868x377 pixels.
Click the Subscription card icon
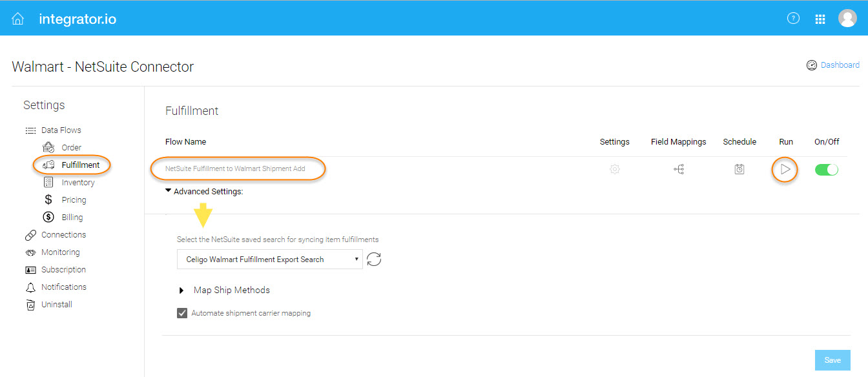30,270
